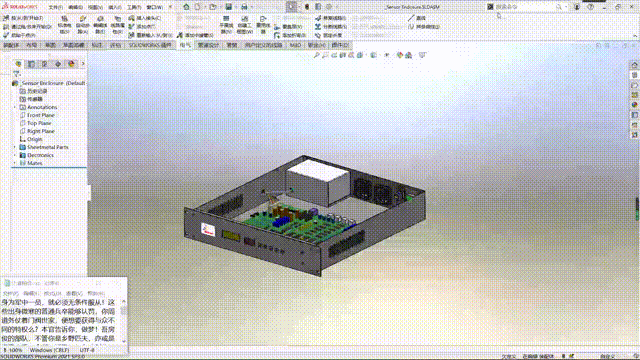
Task: Click View Settings monitor icon in view toolbar
Action: (x=422, y=55)
